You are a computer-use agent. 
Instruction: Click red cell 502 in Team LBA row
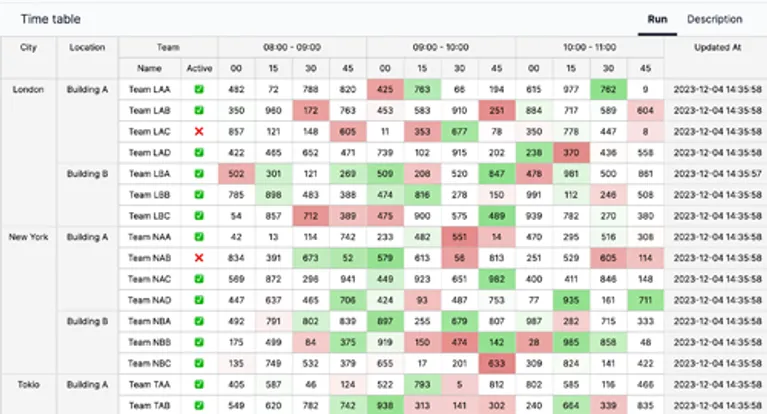pyautogui.click(x=236, y=174)
